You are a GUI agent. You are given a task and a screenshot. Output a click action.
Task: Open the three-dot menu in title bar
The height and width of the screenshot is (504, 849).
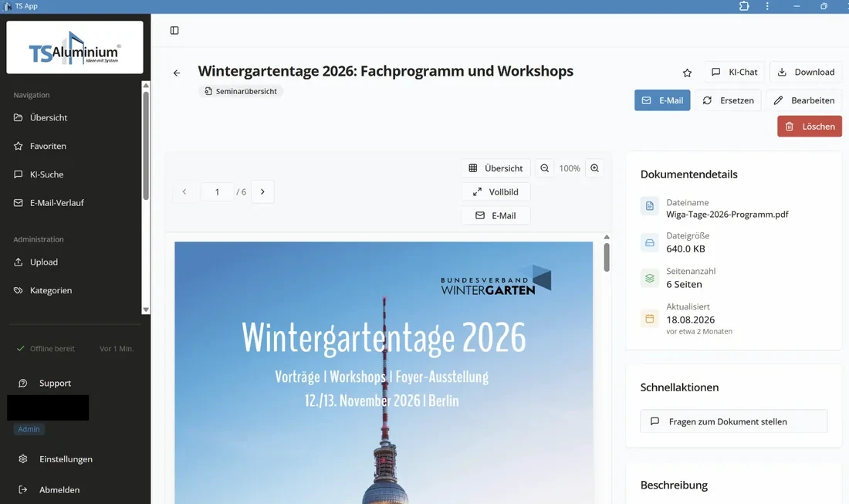pyautogui.click(x=767, y=6)
